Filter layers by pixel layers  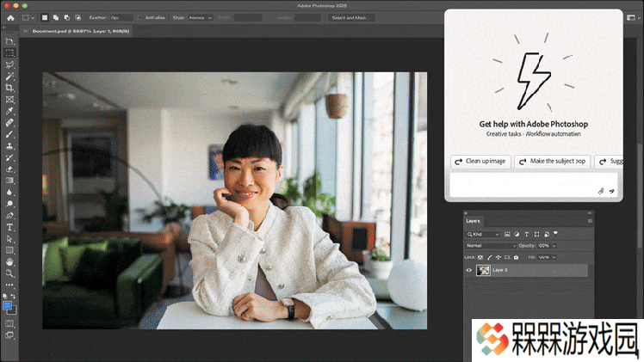coord(507,234)
